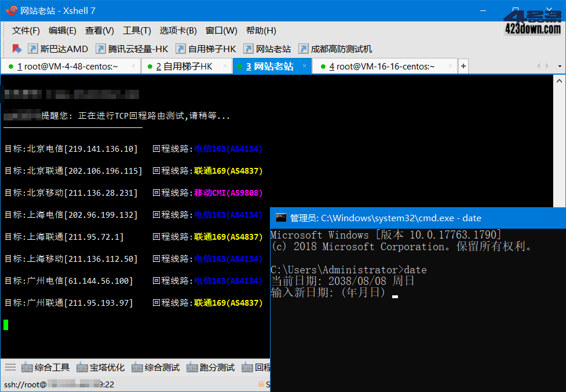Click the session icon beside 腾讯云轻量-HK bookmark

(101, 49)
